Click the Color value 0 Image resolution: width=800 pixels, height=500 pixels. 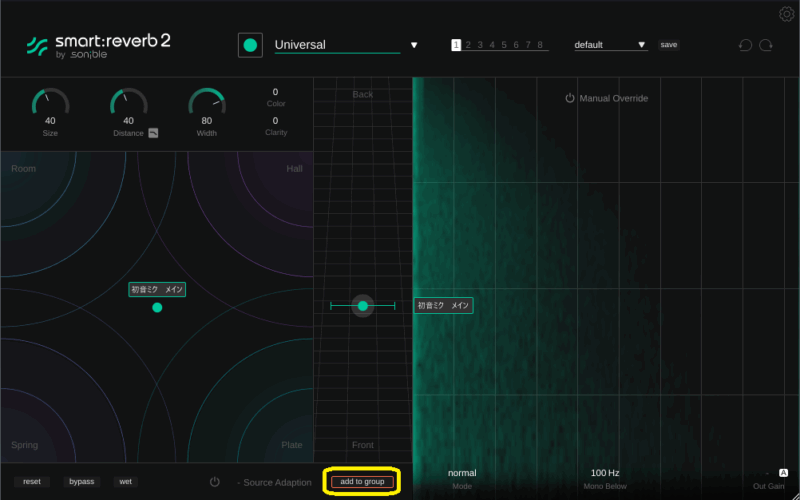276,92
